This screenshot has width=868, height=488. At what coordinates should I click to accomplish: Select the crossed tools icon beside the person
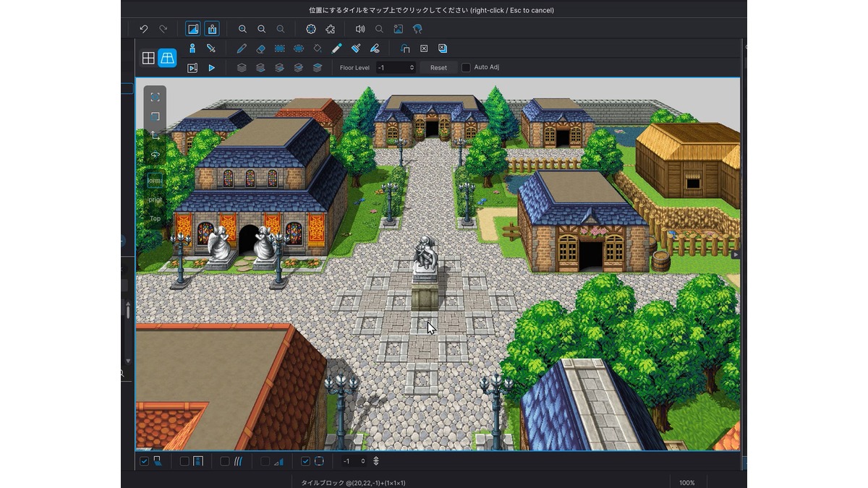211,48
